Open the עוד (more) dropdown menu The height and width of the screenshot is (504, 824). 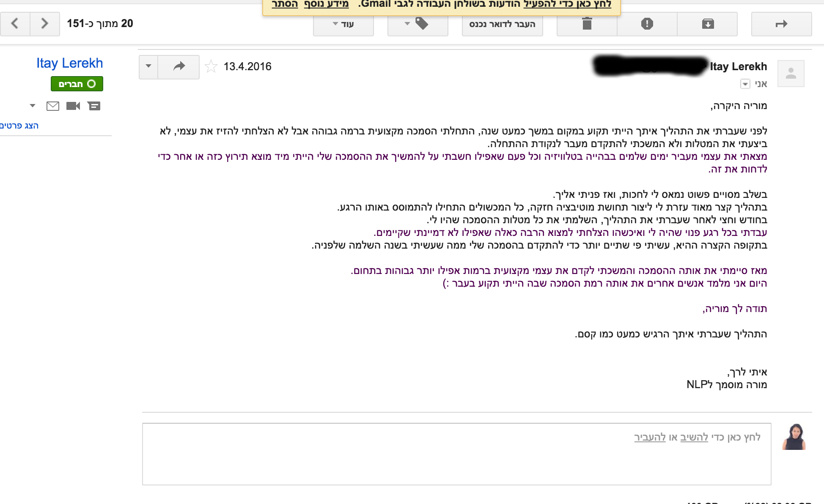[x=343, y=24]
